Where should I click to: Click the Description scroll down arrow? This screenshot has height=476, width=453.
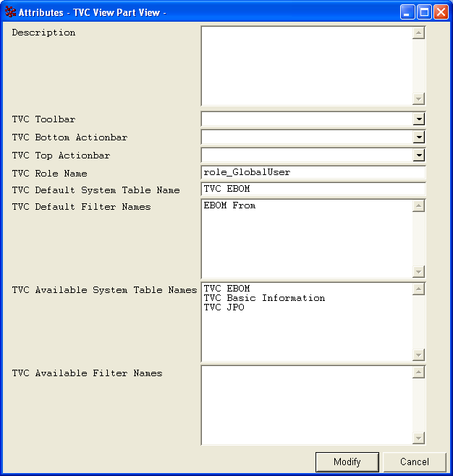coord(418,99)
